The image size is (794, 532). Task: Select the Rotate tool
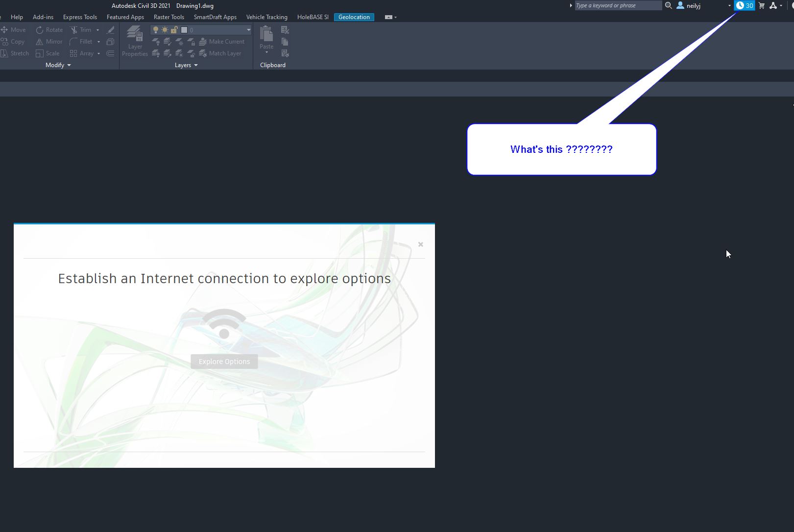point(48,29)
